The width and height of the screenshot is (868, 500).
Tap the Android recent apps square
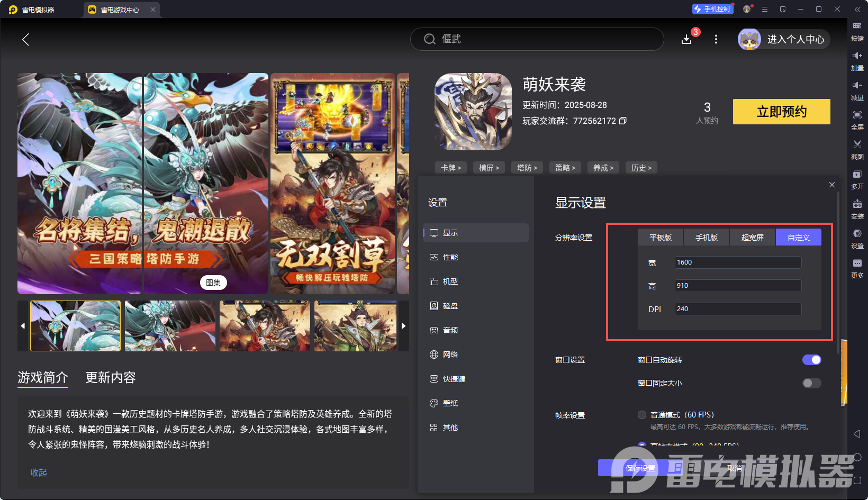(x=857, y=480)
